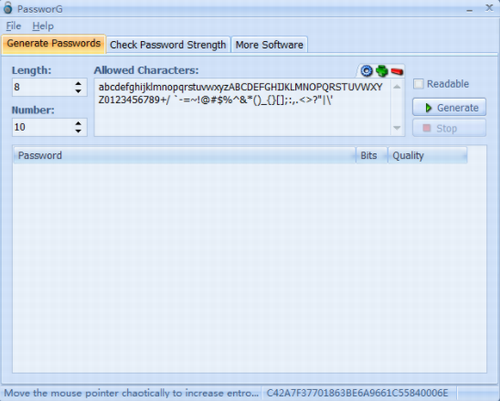This screenshot has width=500, height=401.
Task: Open the Help menu
Action: 43,26
